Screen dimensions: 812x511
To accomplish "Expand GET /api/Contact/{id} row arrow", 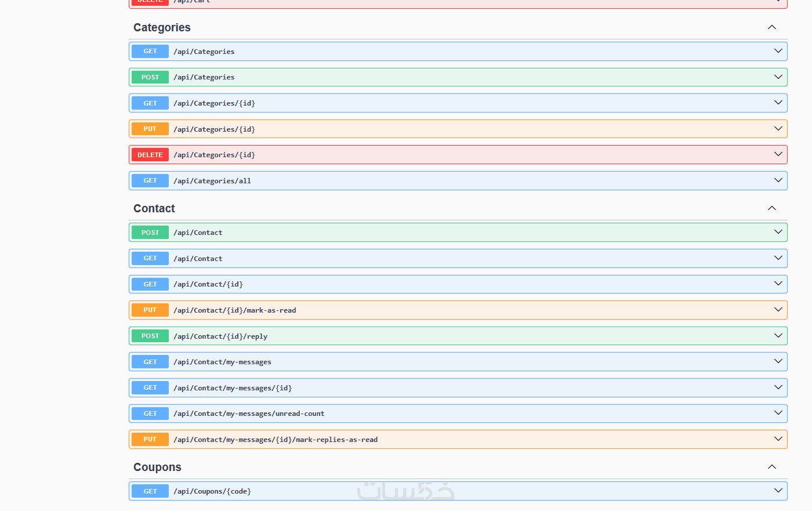I will coord(778,284).
